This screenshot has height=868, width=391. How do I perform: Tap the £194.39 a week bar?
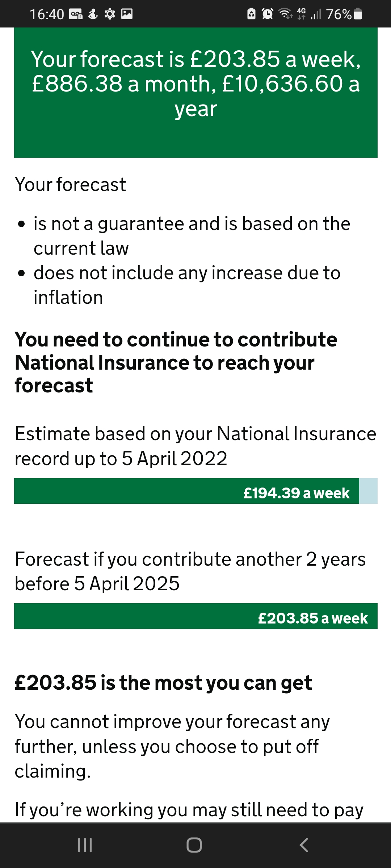pyautogui.click(x=186, y=491)
